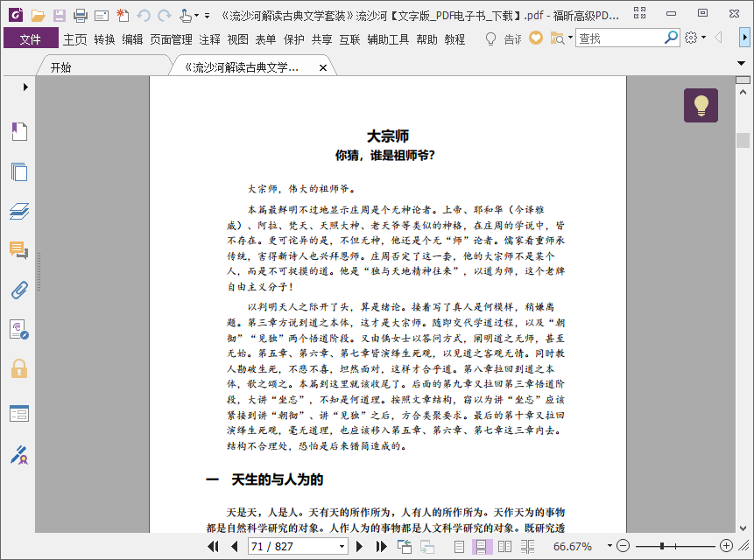Image resolution: width=754 pixels, height=560 pixels.
Task: Click the tell-me lightbulb search box
Action: (x=503, y=38)
